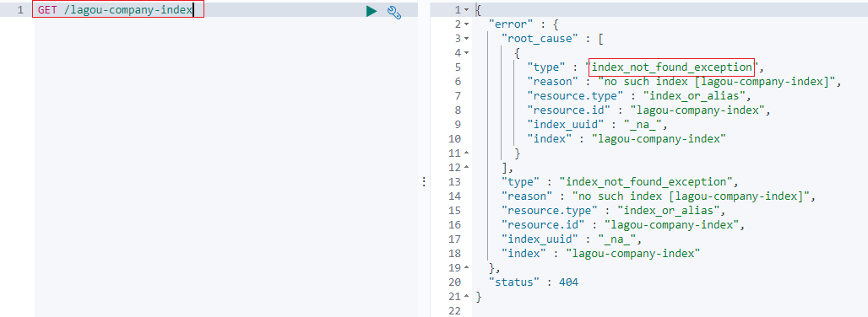
Task: Grab the three-dot panel divider handle
Action: pyautogui.click(x=424, y=182)
